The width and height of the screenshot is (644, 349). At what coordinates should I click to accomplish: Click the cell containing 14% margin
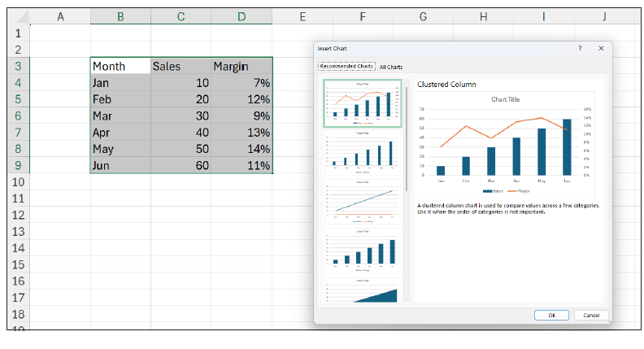(x=242, y=149)
